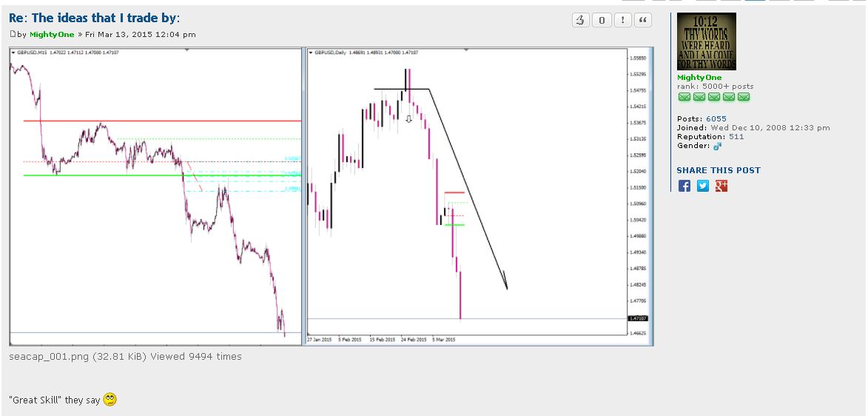
Task: Click the post date 'Fri Mar 13, 2015 12:04 pm'
Action: (x=140, y=34)
